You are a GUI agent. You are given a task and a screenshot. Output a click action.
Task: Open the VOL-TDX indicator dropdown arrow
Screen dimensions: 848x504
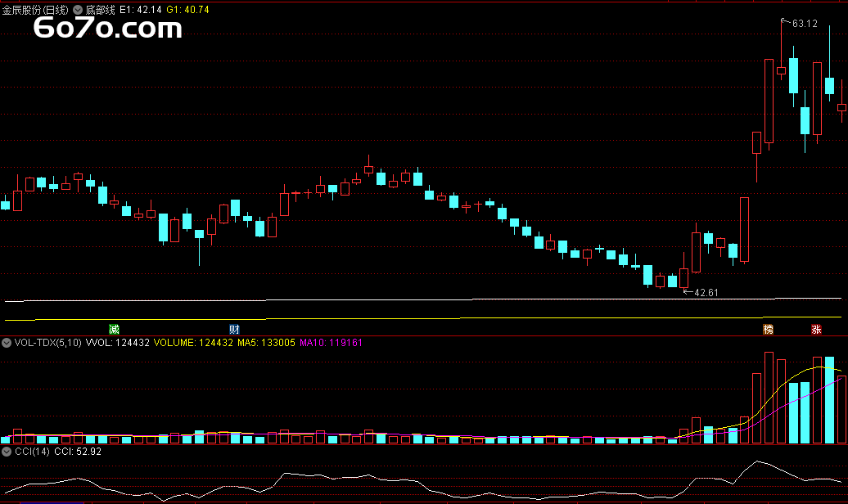7,343
